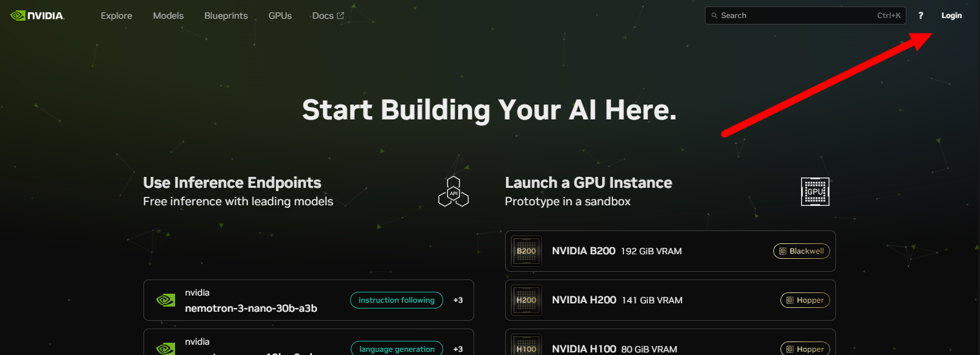Click the NVIDIA logo
The width and height of the screenshot is (980, 355).
37,15
